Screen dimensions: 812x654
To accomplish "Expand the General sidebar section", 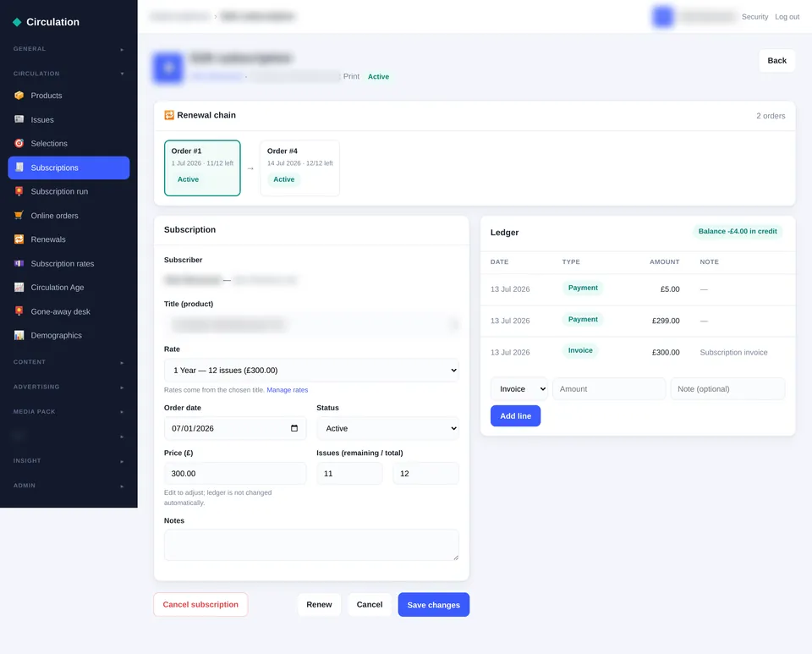I will (x=69, y=49).
